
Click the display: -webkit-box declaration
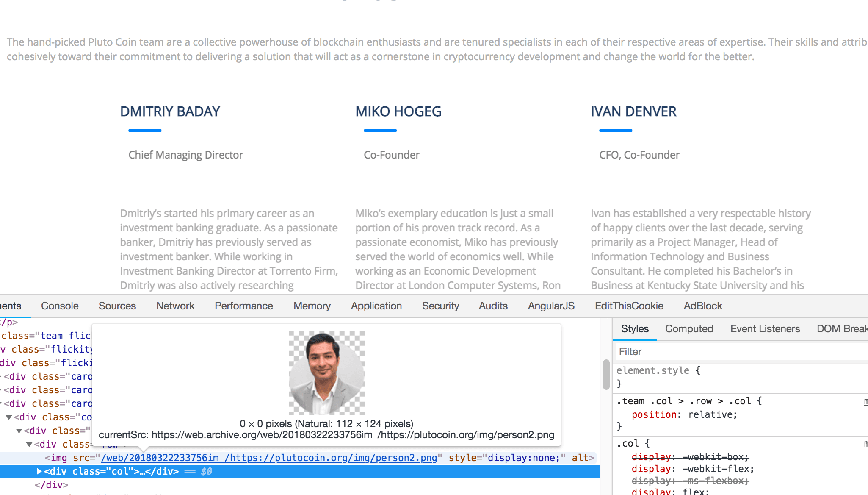click(691, 457)
